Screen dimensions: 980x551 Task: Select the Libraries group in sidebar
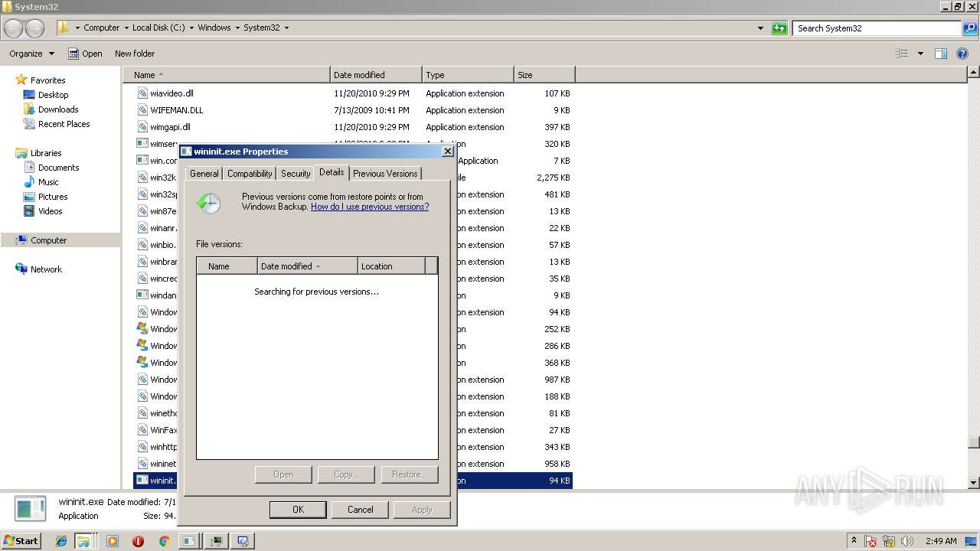click(38, 153)
